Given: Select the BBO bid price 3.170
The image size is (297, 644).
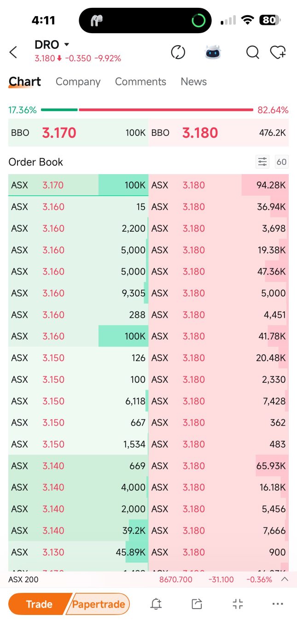Looking at the screenshot, I should coord(59,133).
